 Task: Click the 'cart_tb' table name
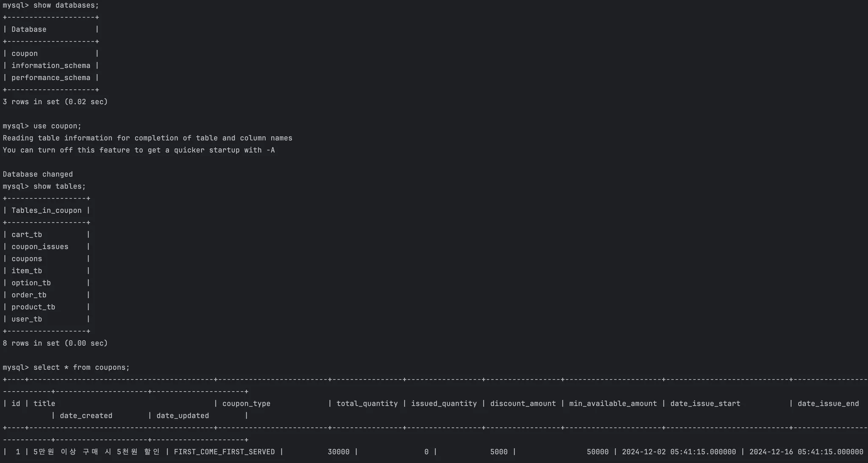(27, 235)
